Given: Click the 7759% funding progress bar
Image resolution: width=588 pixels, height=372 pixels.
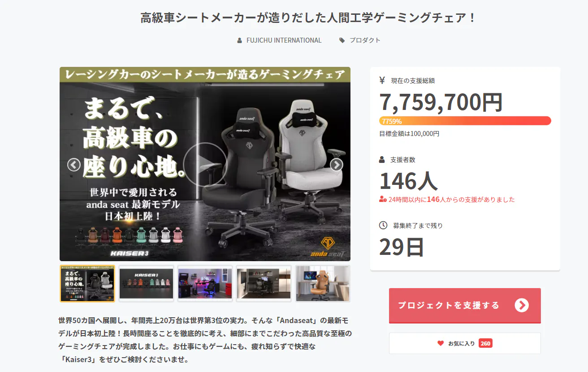Looking at the screenshot, I should (x=465, y=121).
